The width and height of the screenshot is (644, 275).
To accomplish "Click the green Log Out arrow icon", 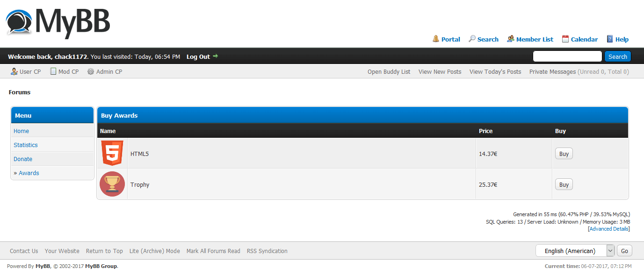I will tap(216, 56).
